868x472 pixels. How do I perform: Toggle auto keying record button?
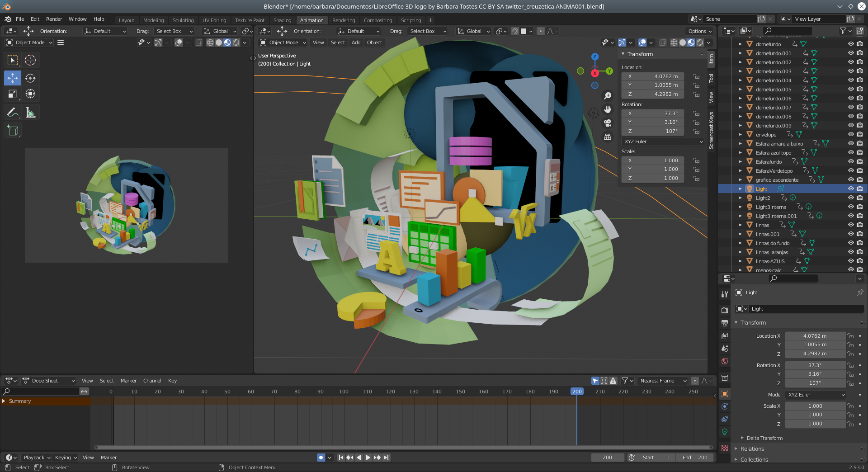tap(321, 458)
